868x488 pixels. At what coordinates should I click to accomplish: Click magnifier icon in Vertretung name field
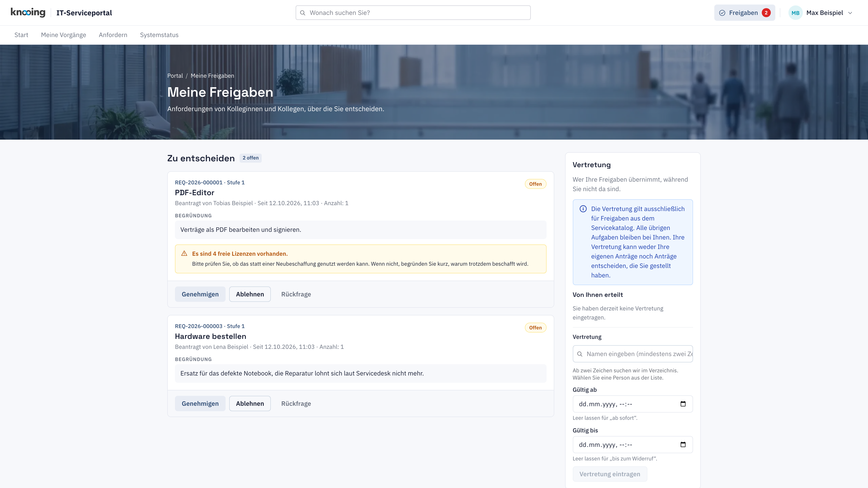pyautogui.click(x=580, y=354)
